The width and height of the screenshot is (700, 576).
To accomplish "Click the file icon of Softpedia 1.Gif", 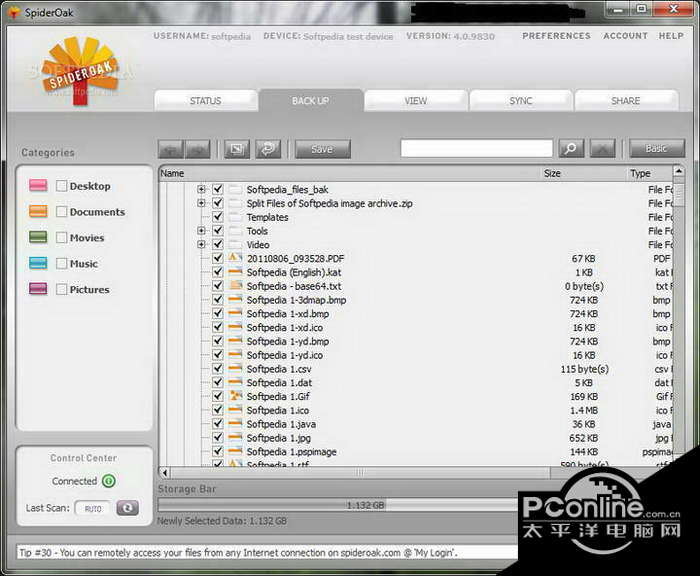I will click(x=235, y=396).
